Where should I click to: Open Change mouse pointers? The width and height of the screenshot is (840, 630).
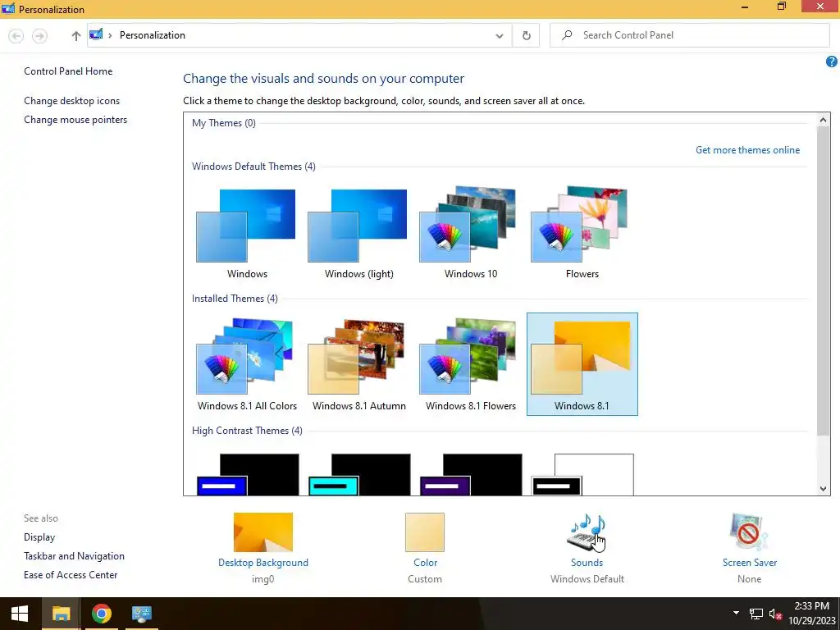click(75, 120)
